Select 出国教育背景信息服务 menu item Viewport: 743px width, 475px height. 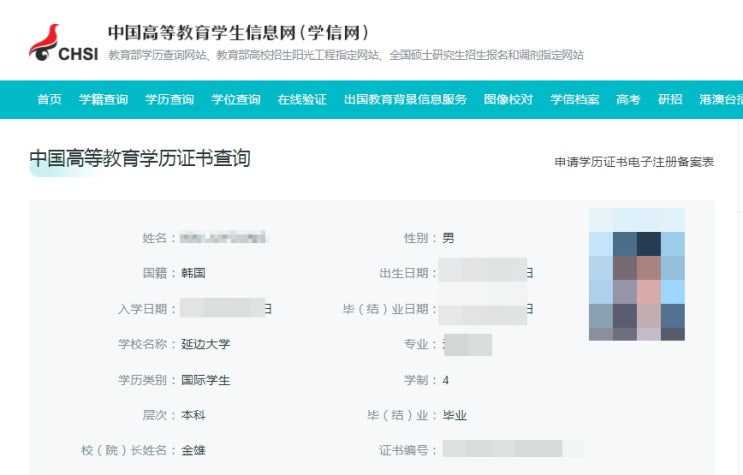click(405, 99)
